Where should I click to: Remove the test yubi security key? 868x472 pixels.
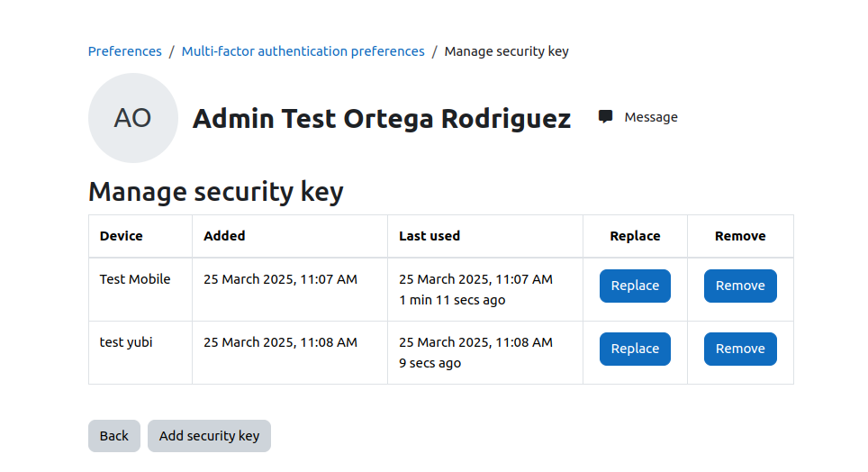pos(740,349)
